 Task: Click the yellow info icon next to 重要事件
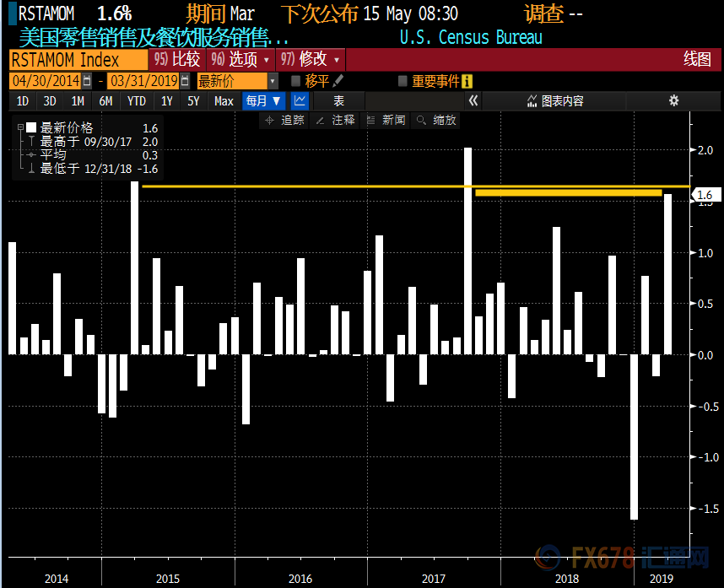coord(467,82)
